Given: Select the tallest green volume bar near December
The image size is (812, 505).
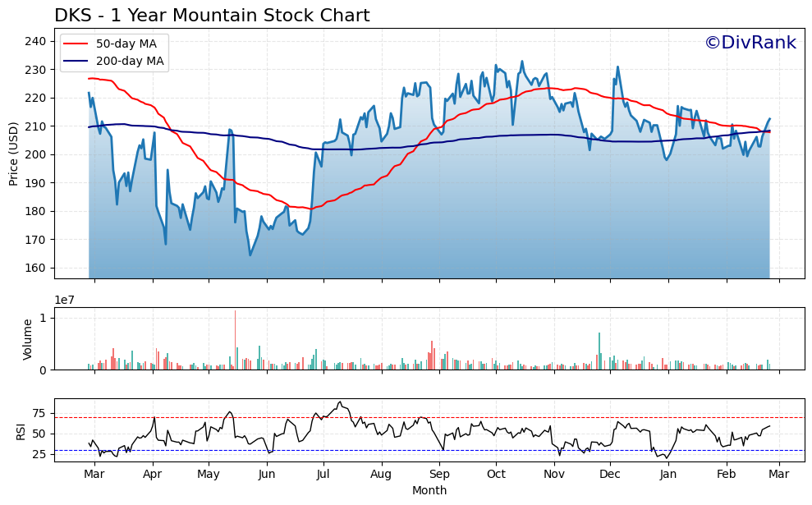Looking at the screenshot, I should 600,349.
